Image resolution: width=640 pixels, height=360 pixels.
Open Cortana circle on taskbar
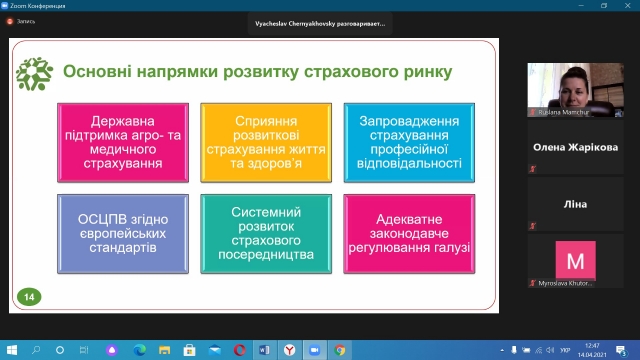pos(60,350)
